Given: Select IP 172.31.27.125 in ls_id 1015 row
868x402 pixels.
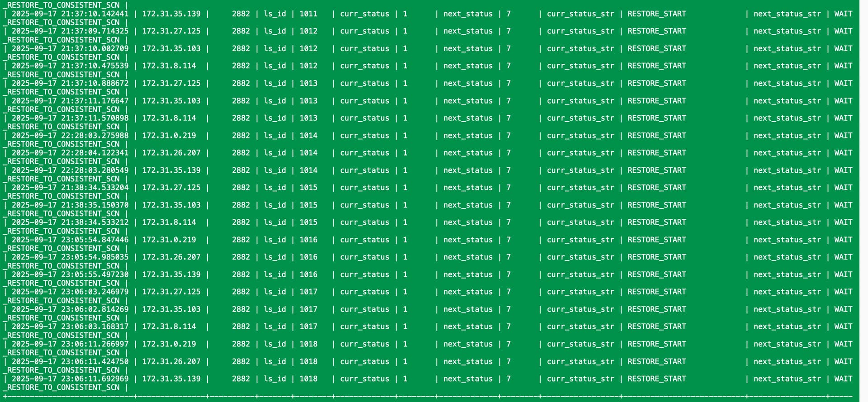Looking at the screenshot, I should coord(171,188).
